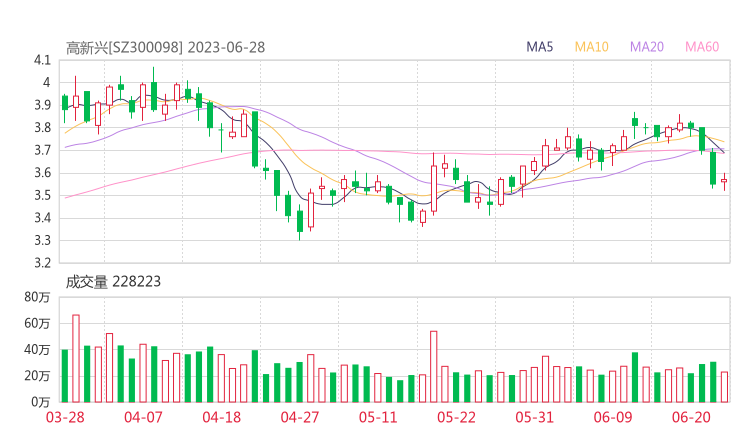Click the tall red volume bar before 05-22
This screenshot has width=740, height=440.
(434, 366)
